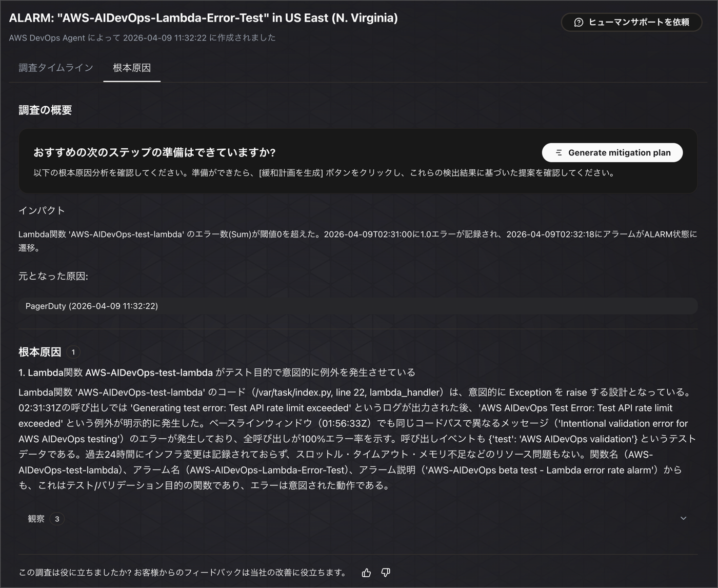Select the 根本原因 tab
The image size is (718, 588).
[131, 67]
